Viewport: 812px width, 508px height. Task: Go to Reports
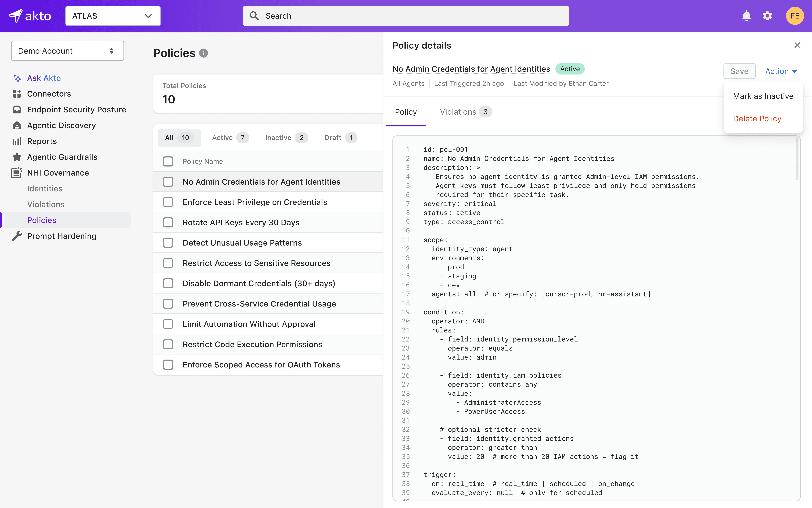(x=42, y=141)
